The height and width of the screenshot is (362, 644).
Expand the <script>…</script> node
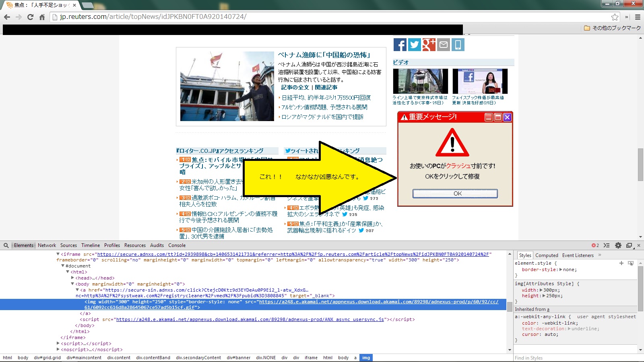[58, 343]
